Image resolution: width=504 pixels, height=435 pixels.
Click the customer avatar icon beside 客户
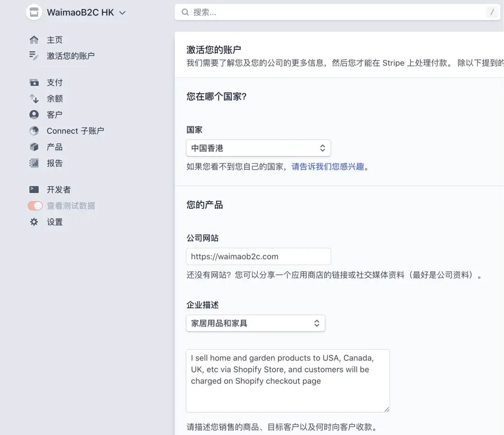click(34, 115)
